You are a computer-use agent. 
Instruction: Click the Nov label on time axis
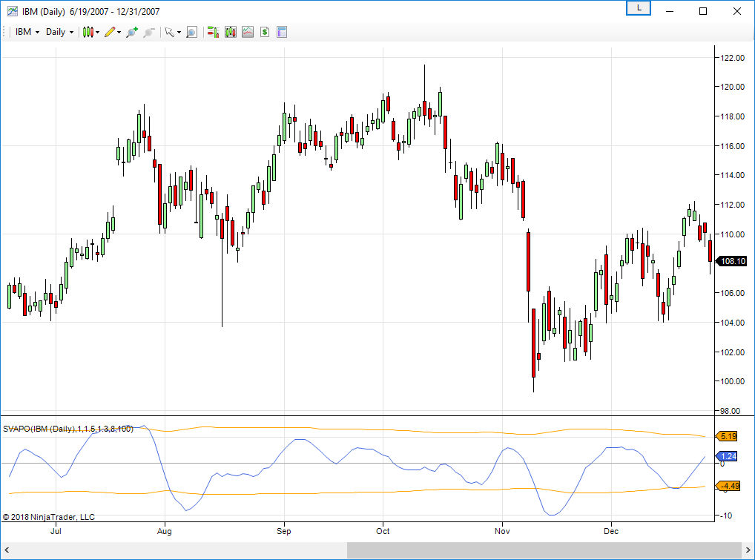pyautogui.click(x=502, y=531)
